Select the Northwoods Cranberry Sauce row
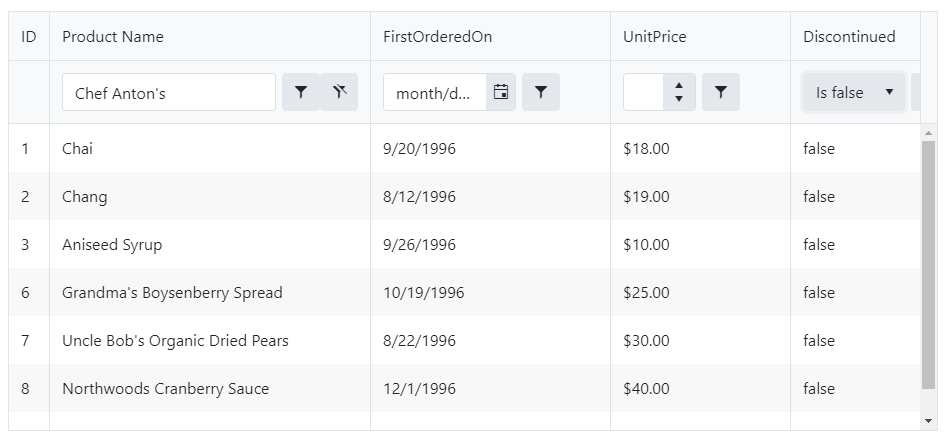The image size is (947, 441). point(464,388)
